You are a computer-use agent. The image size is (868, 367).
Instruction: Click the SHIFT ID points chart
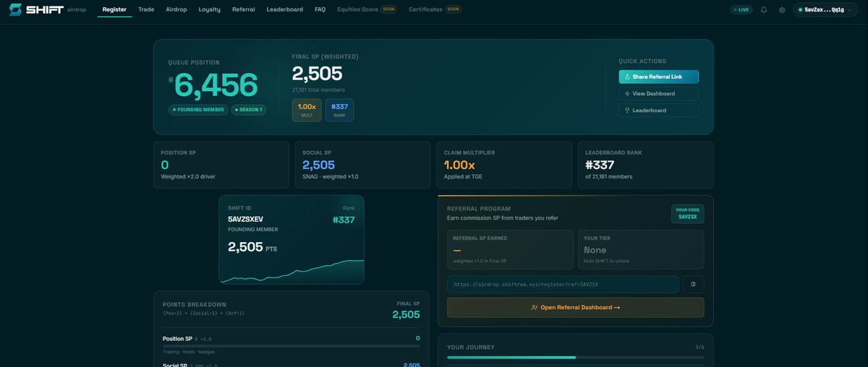(292, 271)
